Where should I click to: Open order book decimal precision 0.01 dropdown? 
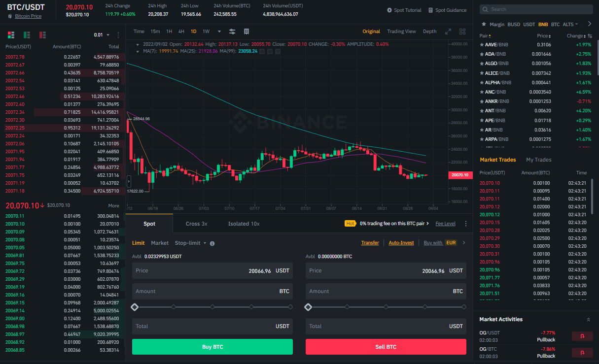point(103,35)
